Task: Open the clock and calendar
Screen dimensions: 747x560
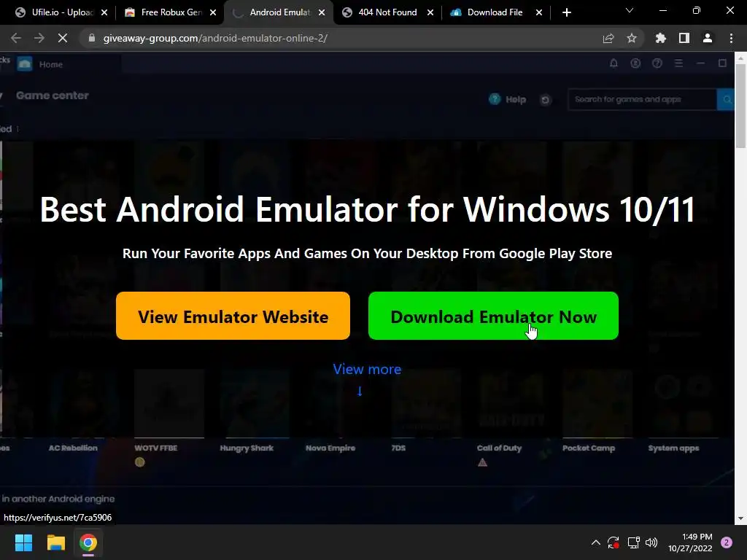Action: 690,542
